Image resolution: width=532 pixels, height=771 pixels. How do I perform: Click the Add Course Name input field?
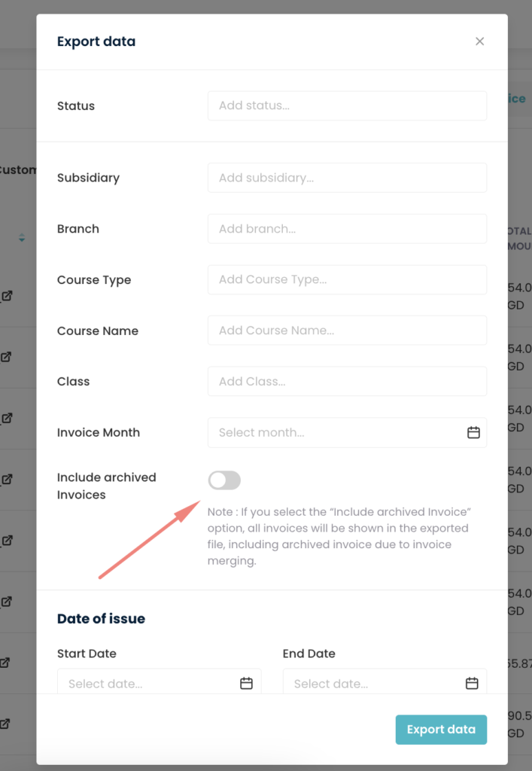tap(346, 330)
